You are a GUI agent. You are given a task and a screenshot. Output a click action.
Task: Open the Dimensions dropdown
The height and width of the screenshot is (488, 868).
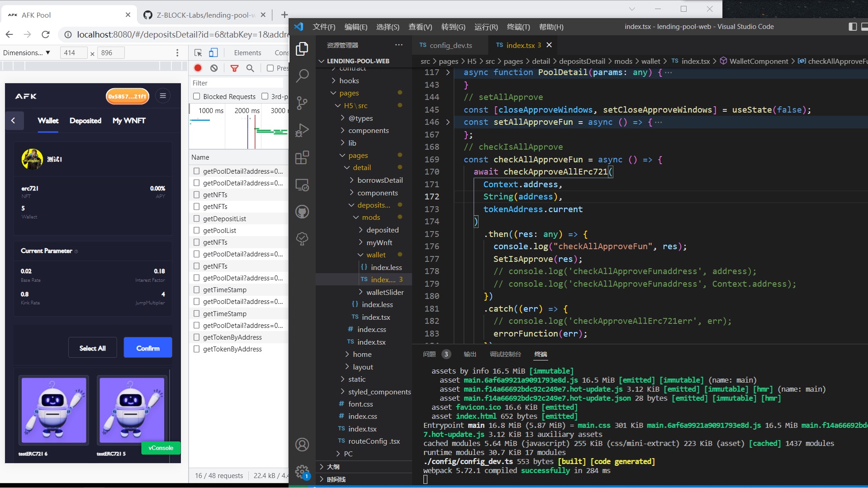coord(27,53)
